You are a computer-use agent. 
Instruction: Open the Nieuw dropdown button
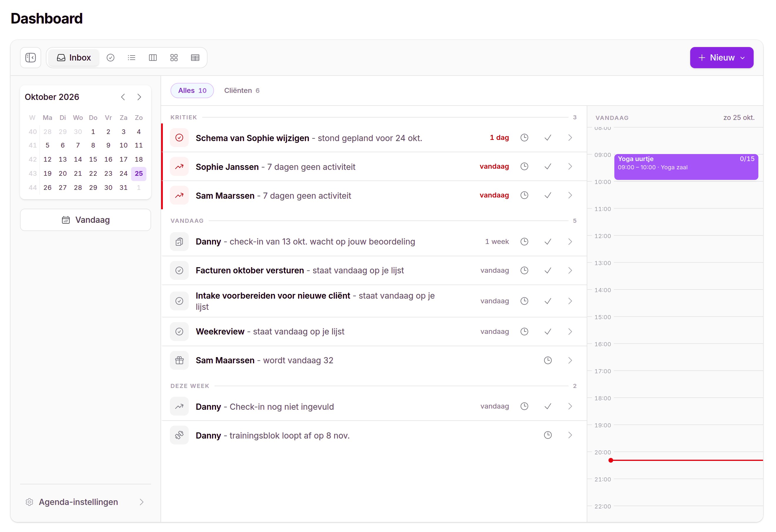coord(721,58)
